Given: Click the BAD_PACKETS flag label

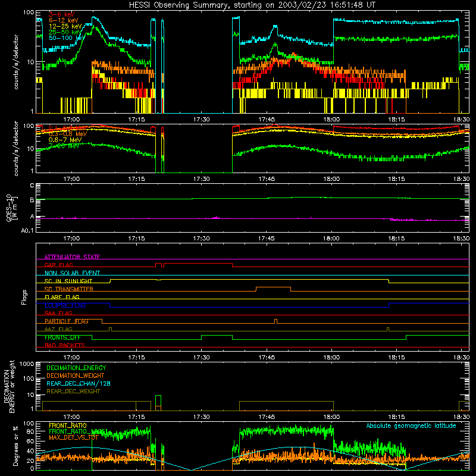Looking at the screenshot, I should coord(65,345).
